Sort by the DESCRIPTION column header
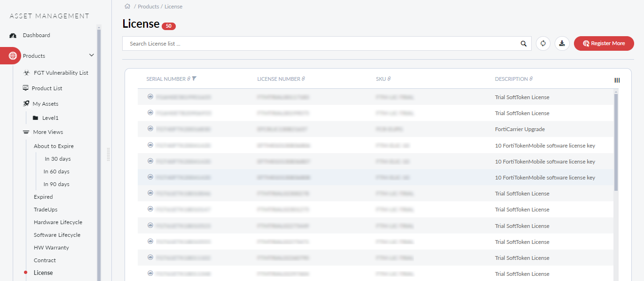 (511, 79)
